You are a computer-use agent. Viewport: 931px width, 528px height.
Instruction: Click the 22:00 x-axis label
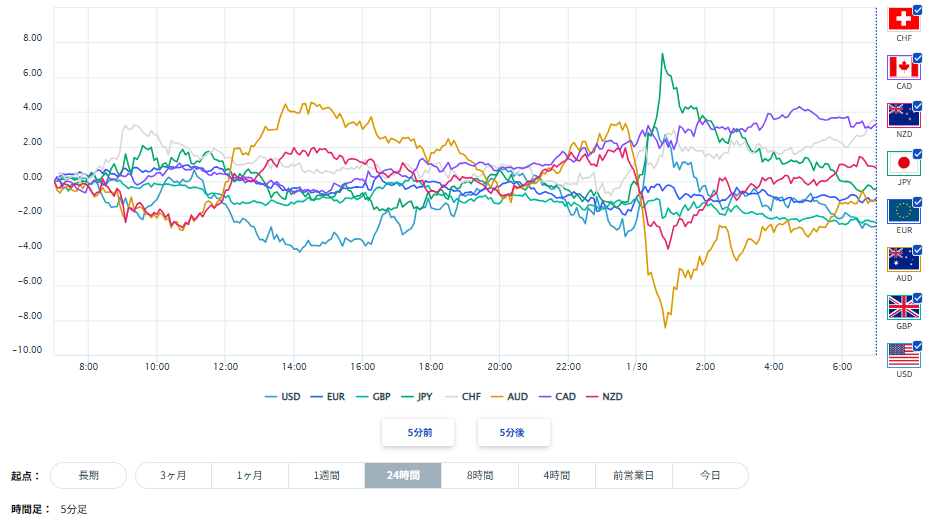pyautogui.click(x=568, y=367)
